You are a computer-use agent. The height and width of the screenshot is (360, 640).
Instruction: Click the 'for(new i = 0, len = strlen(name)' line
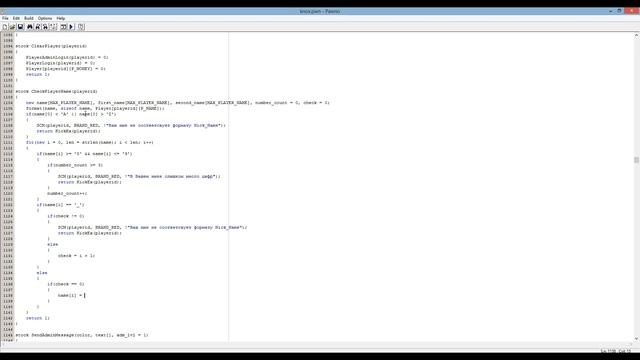90,142
